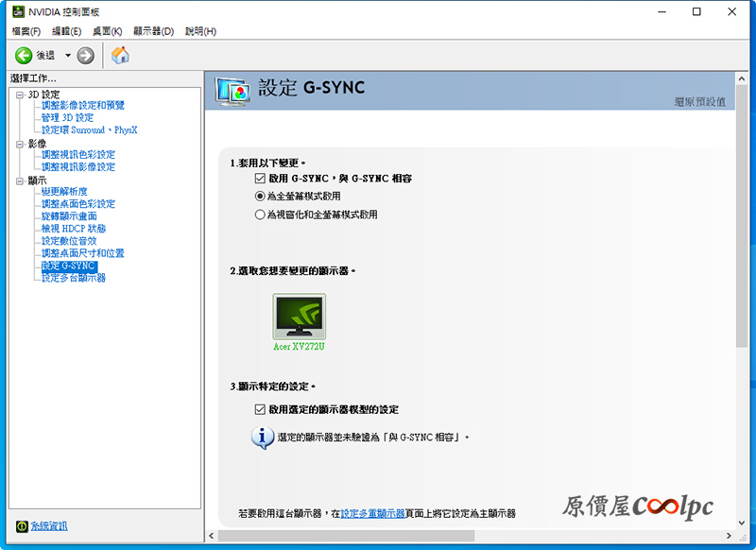
Task: Click the horizontal scrollbar thumb
Action: pos(346,536)
